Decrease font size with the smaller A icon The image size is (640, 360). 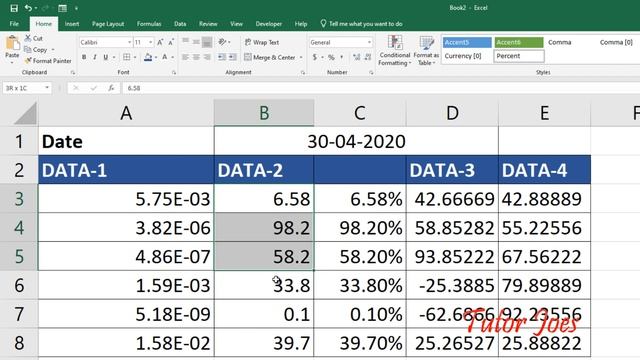171,42
